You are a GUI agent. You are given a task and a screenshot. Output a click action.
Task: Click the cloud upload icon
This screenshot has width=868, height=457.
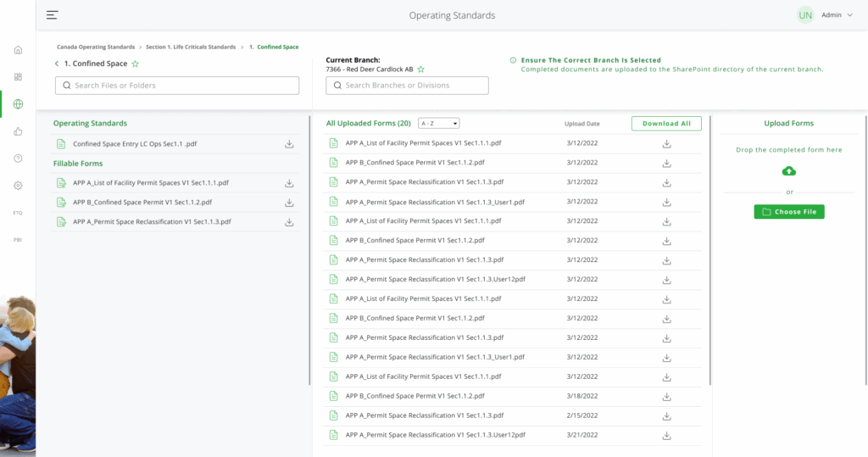(789, 171)
